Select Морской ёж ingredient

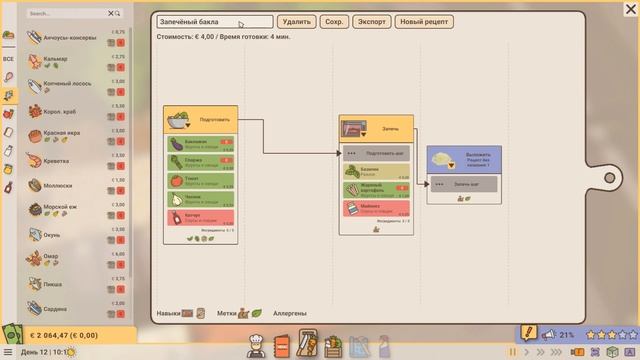tap(76, 210)
